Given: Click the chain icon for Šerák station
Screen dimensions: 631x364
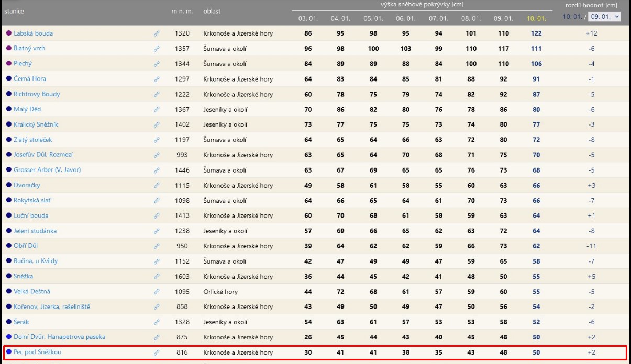Looking at the screenshot, I should (x=157, y=322).
